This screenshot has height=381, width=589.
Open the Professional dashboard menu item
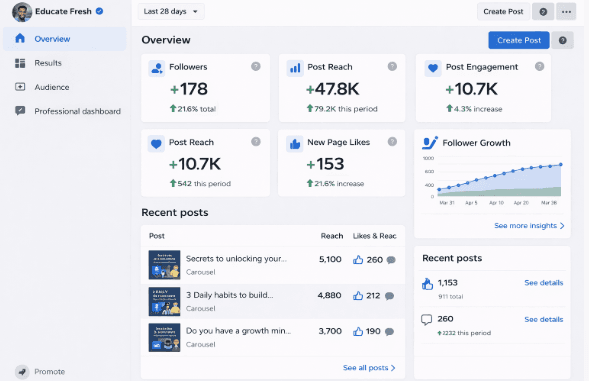click(65, 111)
